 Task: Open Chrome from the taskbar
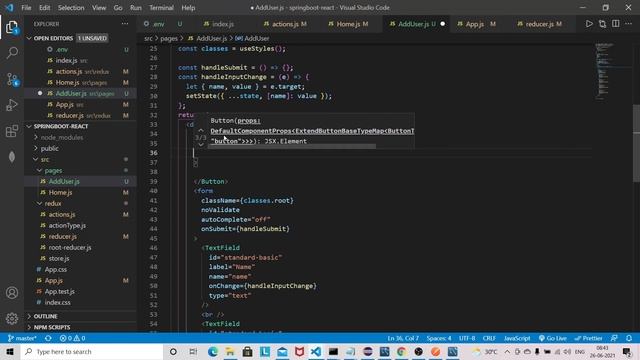click(401, 351)
